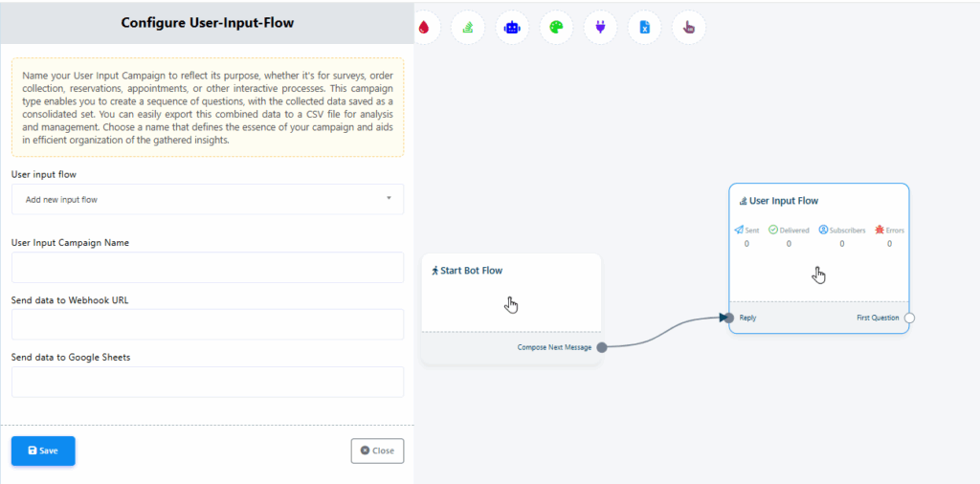Click the red droplet icon in toolbar
The image size is (980, 484).
click(423, 28)
